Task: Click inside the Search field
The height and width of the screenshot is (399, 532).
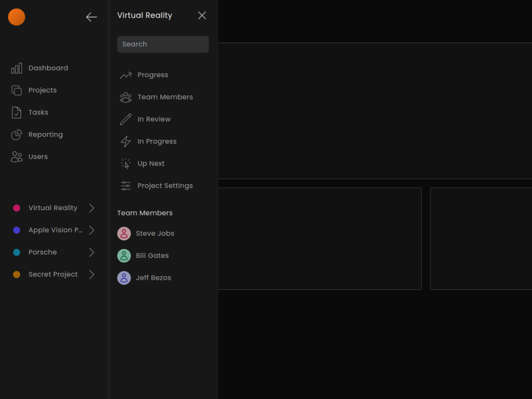Action: [x=162, y=44]
